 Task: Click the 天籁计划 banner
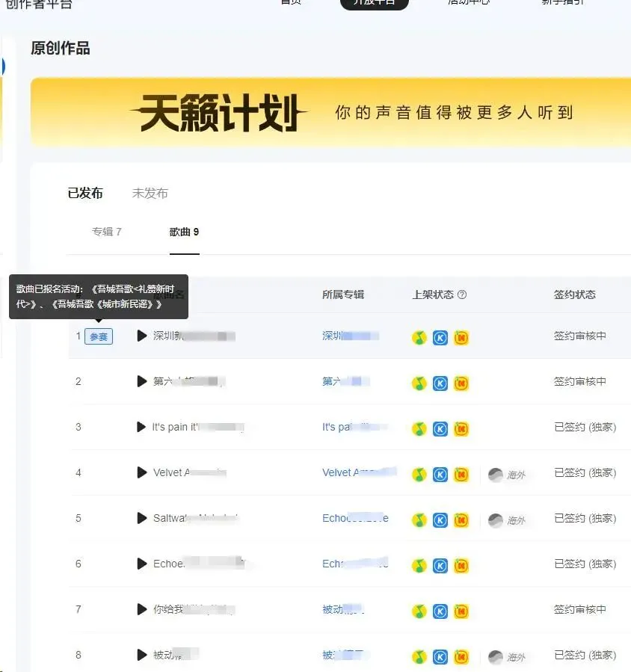tap(330, 112)
